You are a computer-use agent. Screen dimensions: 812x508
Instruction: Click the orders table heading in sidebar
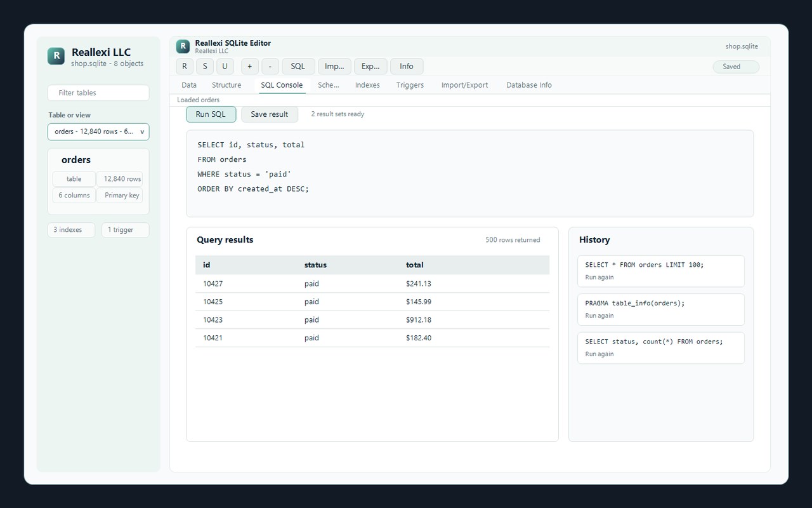pyautogui.click(x=76, y=160)
